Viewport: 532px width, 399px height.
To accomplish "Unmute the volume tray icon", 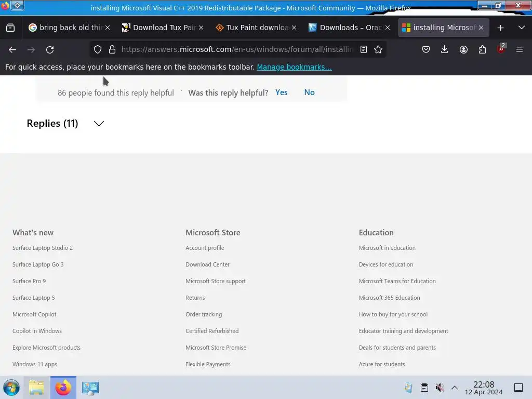I will (x=440, y=388).
